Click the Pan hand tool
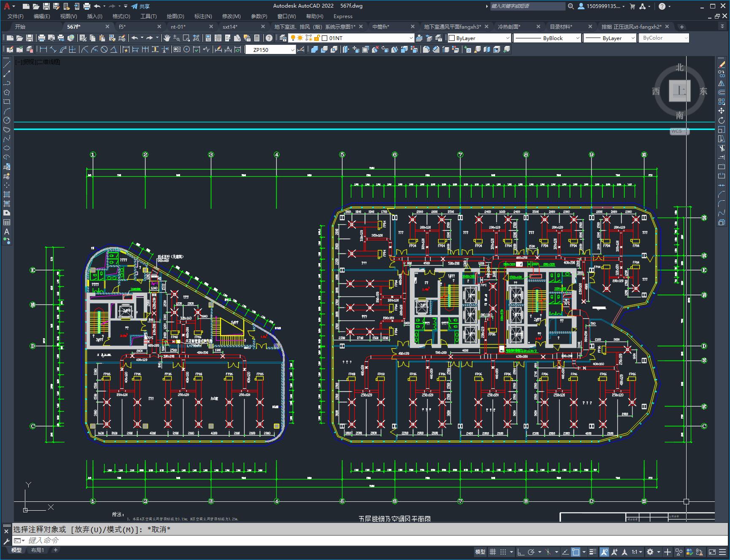Image resolution: width=730 pixels, height=560 pixels. pyautogui.click(x=167, y=38)
